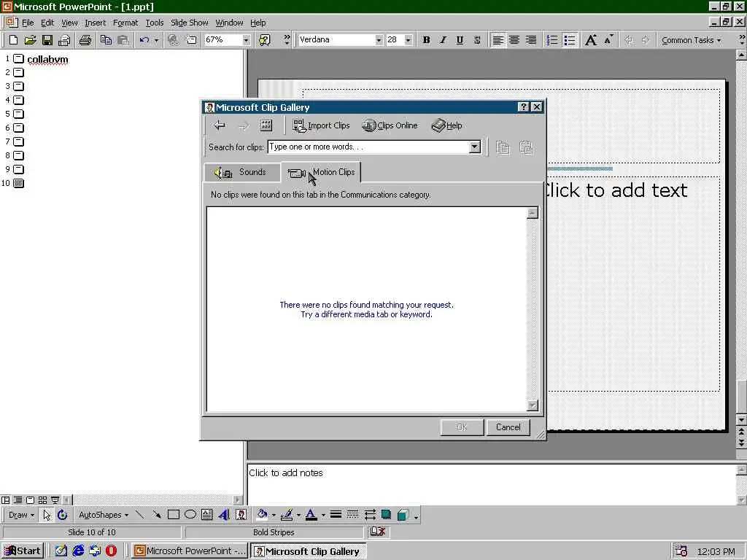The width and height of the screenshot is (747, 560).
Task: Click the Fill Color paint bucket
Action: tap(262, 515)
